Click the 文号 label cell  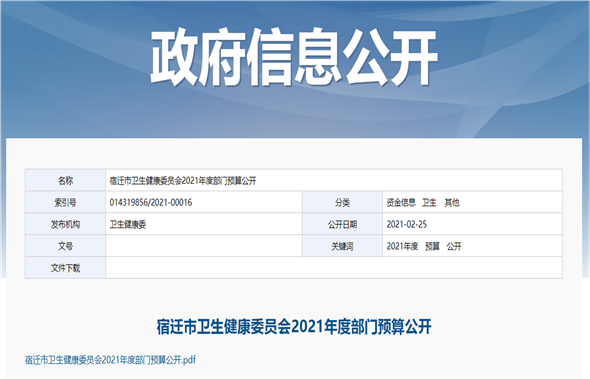65,246
